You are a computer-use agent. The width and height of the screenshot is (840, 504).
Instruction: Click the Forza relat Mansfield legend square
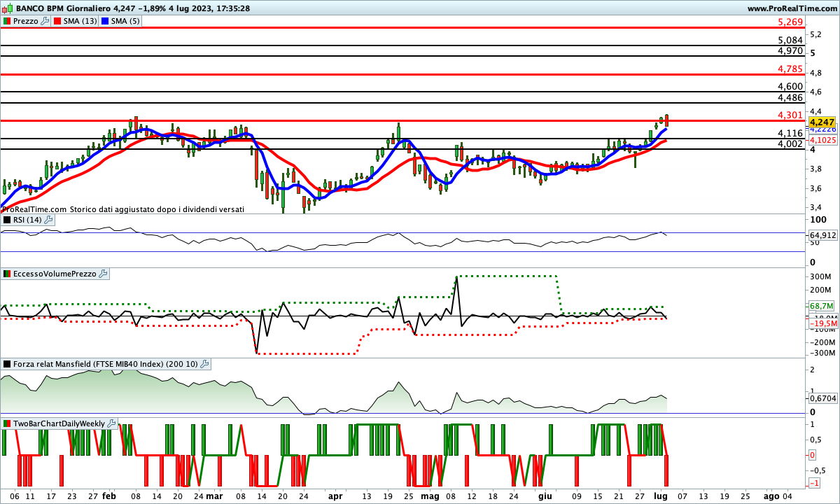point(7,364)
